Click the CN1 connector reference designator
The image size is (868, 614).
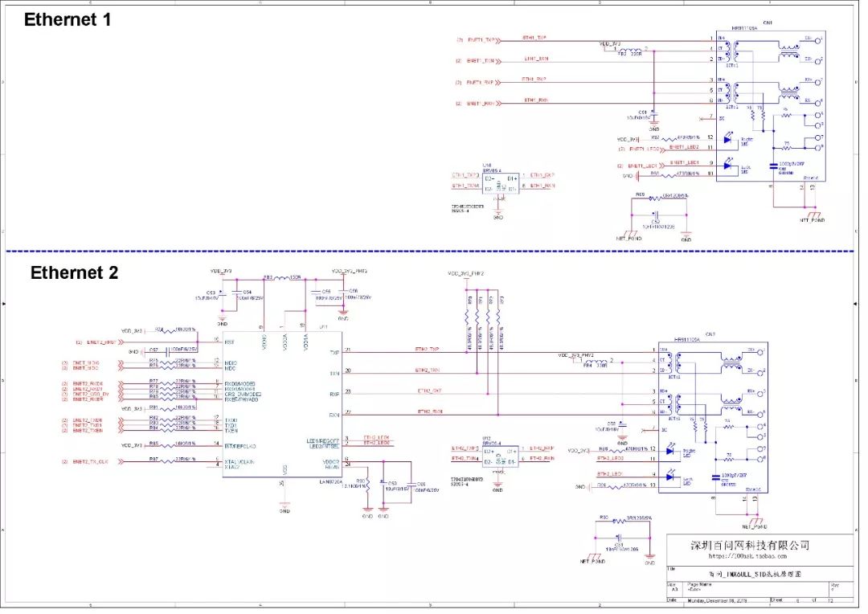(x=768, y=23)
